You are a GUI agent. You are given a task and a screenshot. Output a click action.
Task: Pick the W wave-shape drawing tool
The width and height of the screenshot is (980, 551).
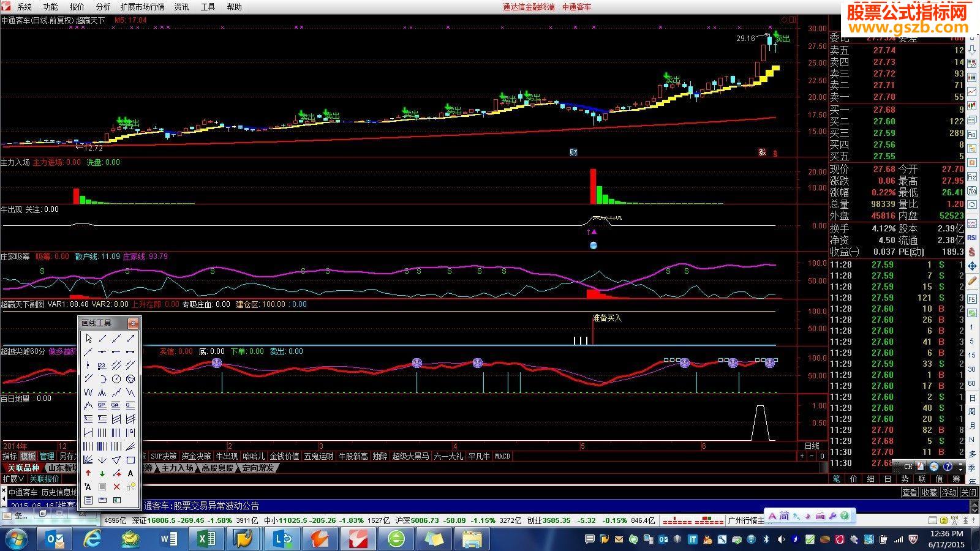[x=88, y=392]
